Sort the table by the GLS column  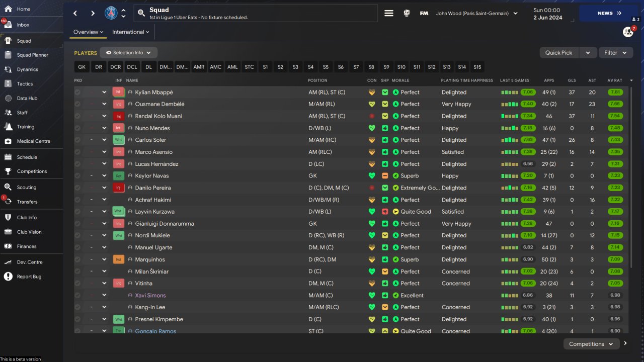(572, 80)
